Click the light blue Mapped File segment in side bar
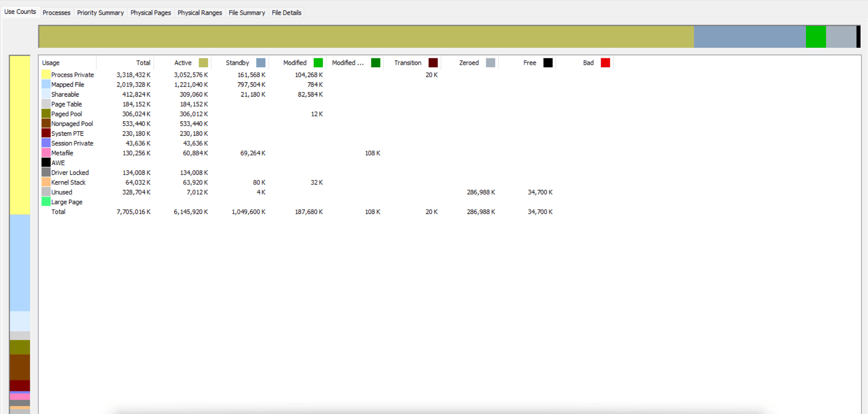The width and height of the screenshot is (868, 414). click(x=20, y=263)
